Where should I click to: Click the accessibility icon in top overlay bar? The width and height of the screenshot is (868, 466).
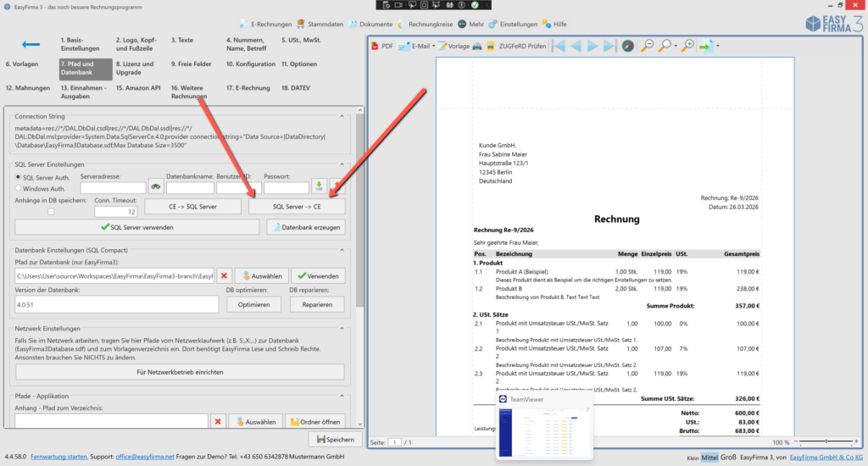click(462, 5)
